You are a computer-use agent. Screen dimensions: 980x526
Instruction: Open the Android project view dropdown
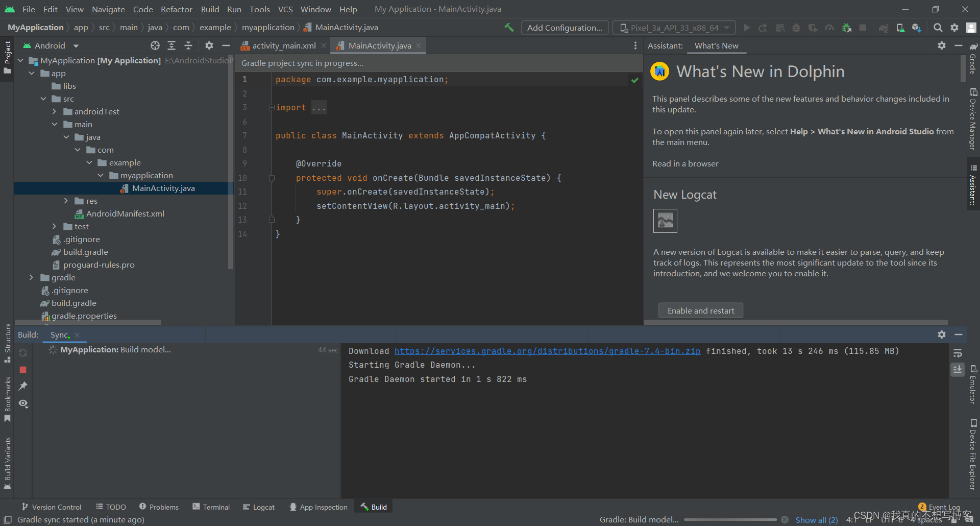(x=51, y=45)
